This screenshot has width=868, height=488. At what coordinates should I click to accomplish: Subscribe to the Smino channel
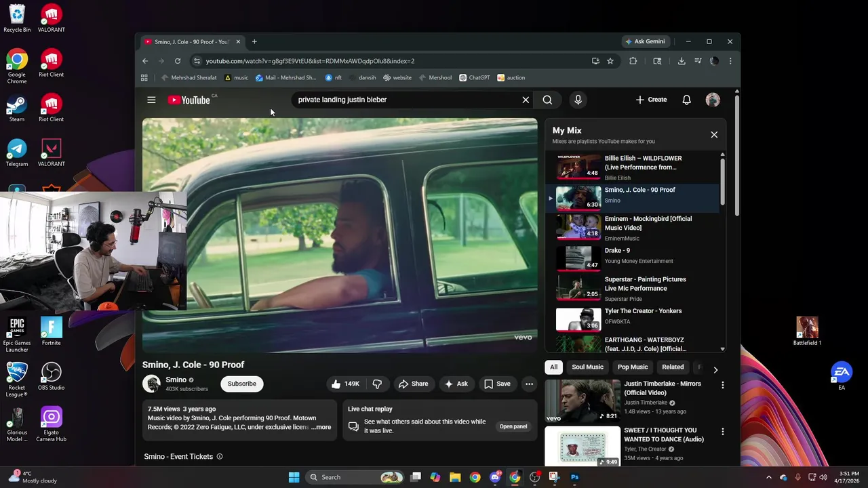241,384
